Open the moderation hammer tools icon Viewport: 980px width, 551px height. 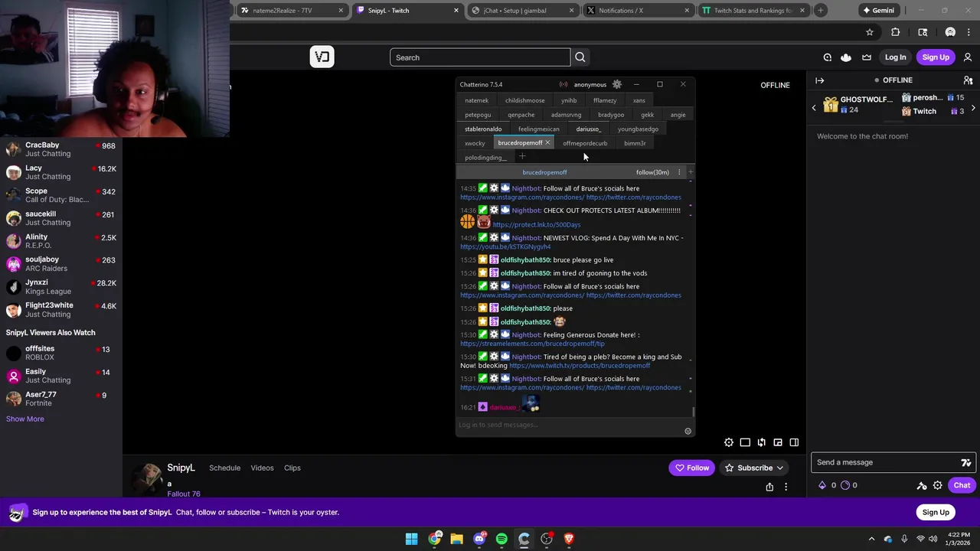922,485
